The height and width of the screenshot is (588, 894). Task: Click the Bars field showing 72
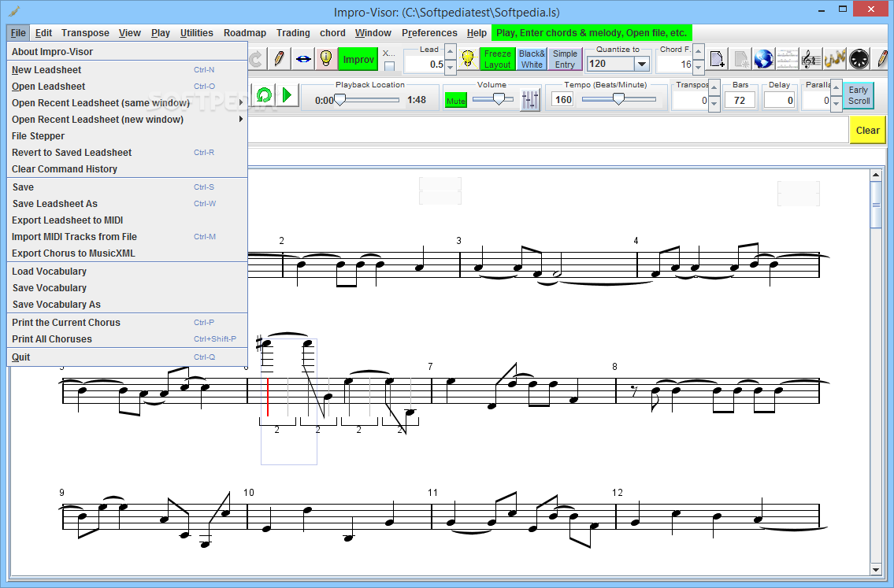coord(740,100)
